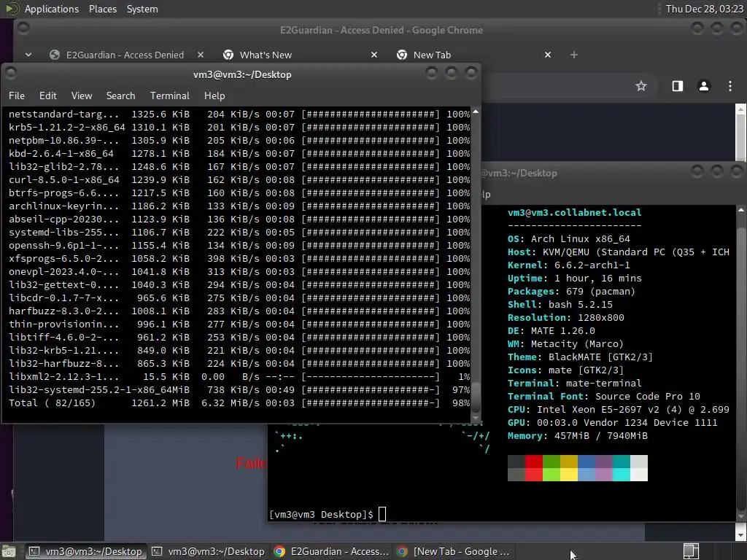Click the lib32-systemd-255.2-1 download row
The width and height of the screenshot is (747, 560).
(x=239, y=389)
